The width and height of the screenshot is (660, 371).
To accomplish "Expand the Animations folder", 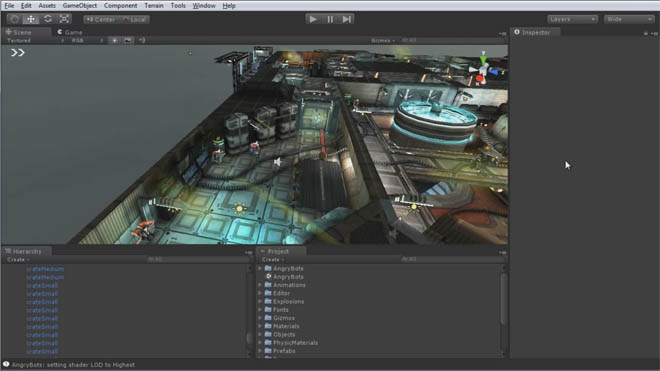I will click(x=260, y=285).
